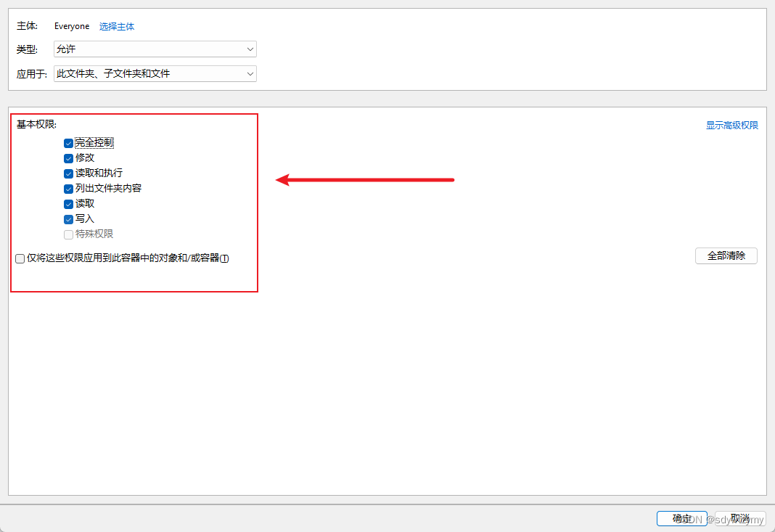Uncheck the 修改 permission
The width and height of the screenshot is (775, 532).
click(69, 159)
